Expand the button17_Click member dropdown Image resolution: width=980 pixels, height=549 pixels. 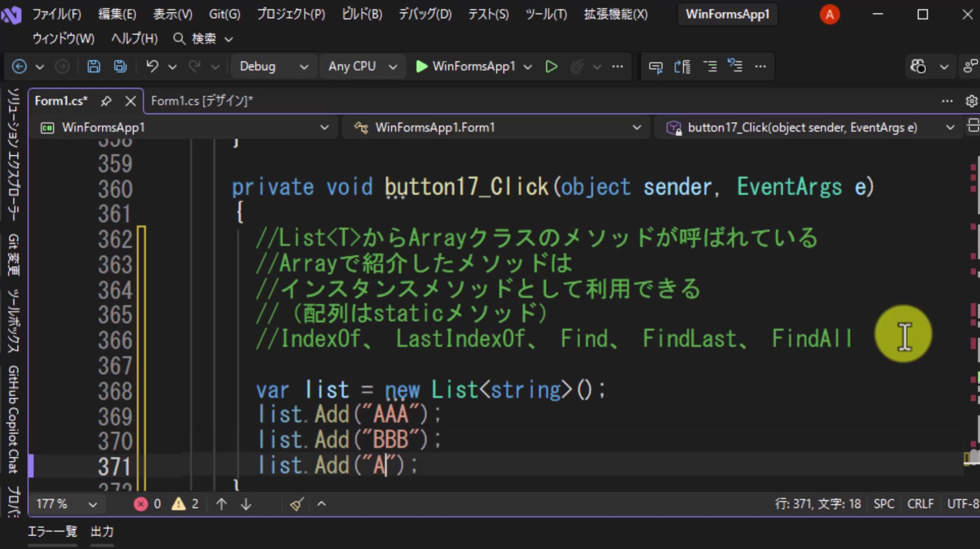810,128
